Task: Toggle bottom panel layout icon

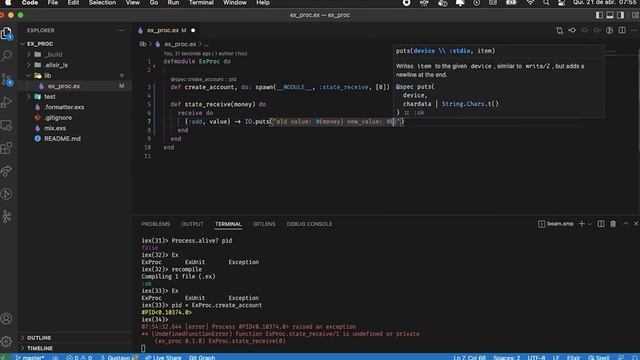Action: [610, 15]
